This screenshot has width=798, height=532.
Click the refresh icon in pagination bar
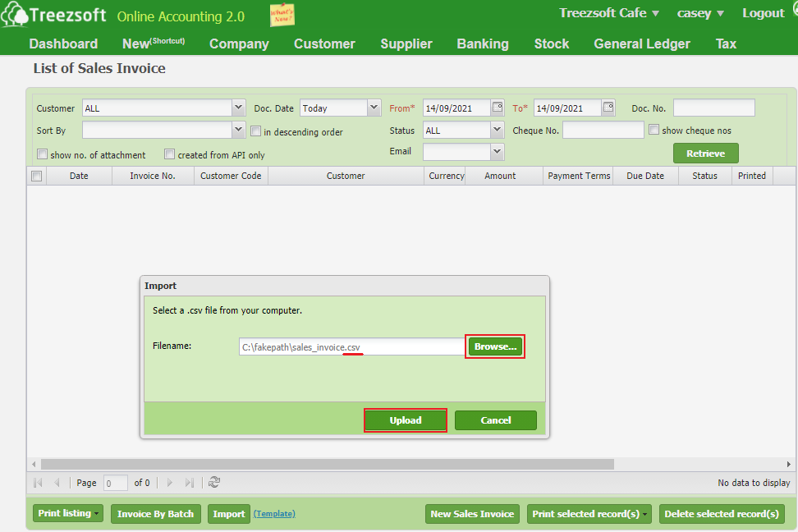[214, 483]
